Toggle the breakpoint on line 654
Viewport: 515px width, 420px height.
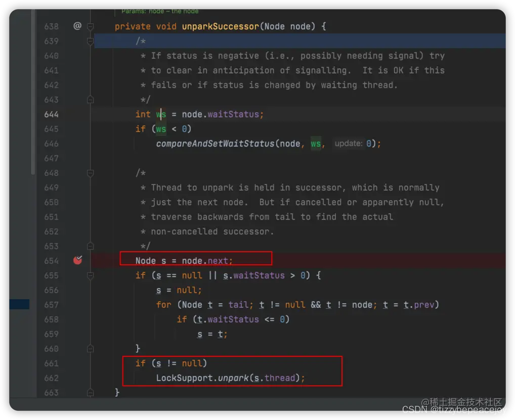pyautogui.click(x=78, y=260)
